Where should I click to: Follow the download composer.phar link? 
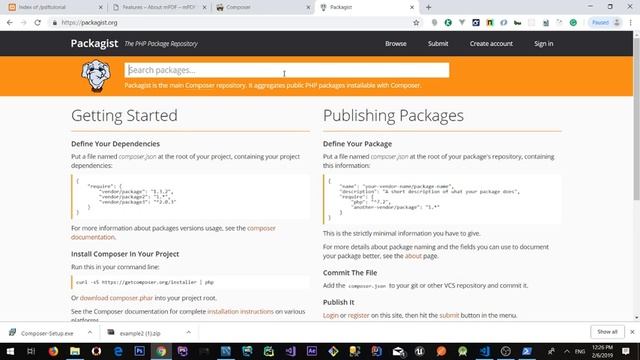pyautogui.click(x=116, y=298)
